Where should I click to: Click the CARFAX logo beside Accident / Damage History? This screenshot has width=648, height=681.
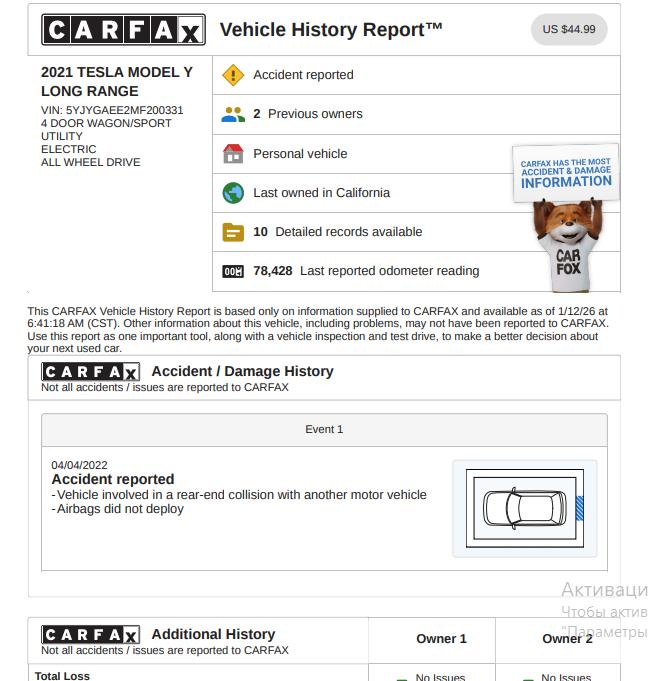(x=91, y=372)
